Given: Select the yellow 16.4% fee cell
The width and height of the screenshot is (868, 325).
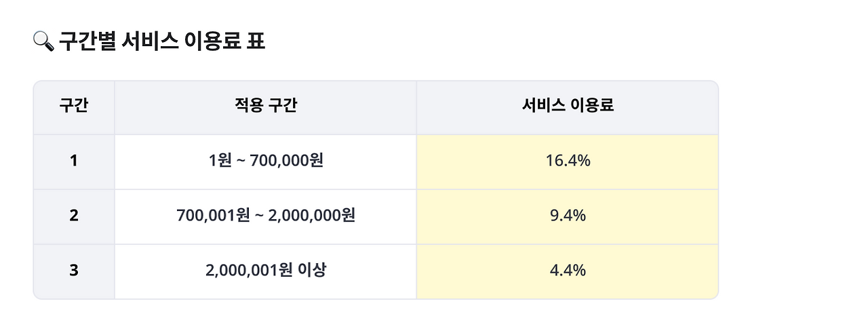Looking at the screenshot, I should 568,161.
